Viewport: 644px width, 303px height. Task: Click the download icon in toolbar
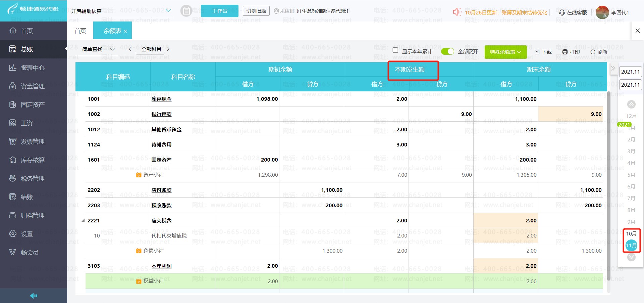pyautogui.click(x=537, y=52)
